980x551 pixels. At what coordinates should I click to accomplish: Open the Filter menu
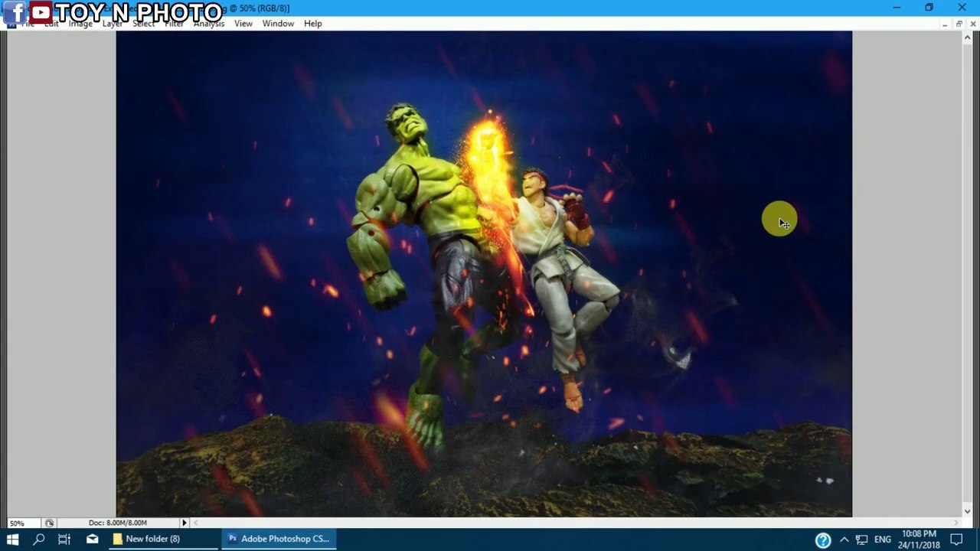pos(174,24)
